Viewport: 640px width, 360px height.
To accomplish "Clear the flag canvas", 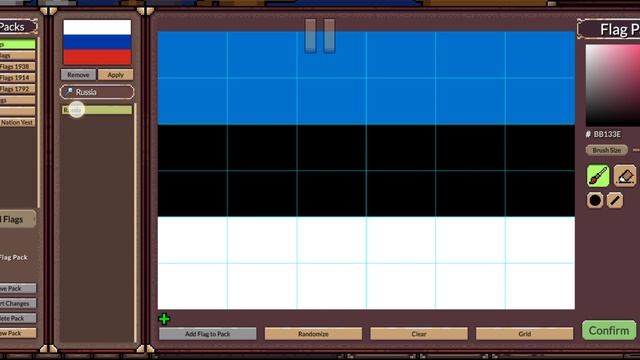I will pos(419,334).
